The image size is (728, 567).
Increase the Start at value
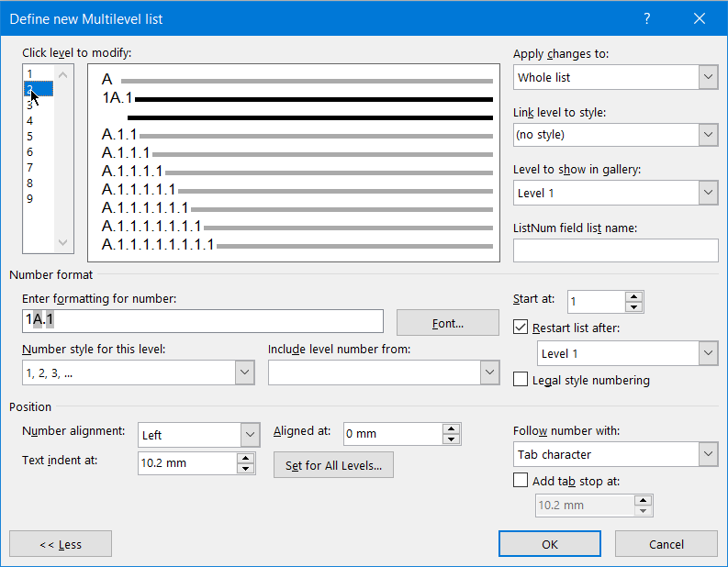(x=633, y=296)
